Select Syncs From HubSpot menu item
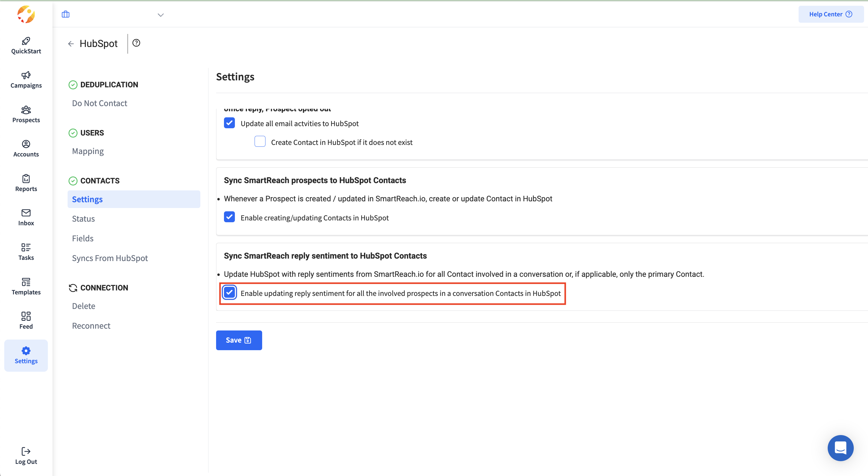The width and height of the screenshot is (868, 476). 110,258
